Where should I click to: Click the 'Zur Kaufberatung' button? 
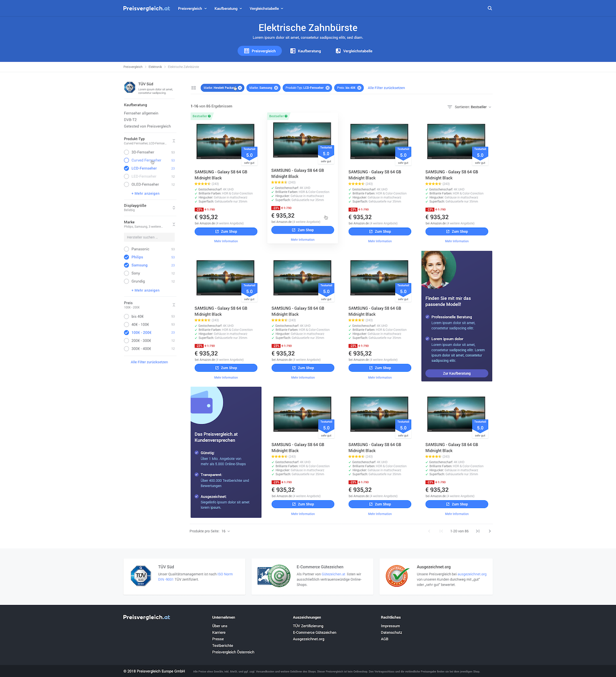[457, 373]
